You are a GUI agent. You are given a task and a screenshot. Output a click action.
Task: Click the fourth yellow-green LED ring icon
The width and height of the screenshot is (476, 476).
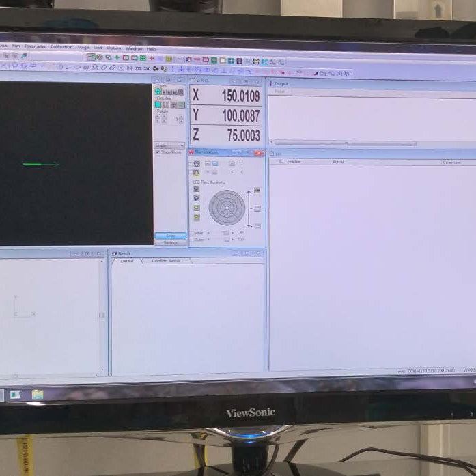(197, 217)
